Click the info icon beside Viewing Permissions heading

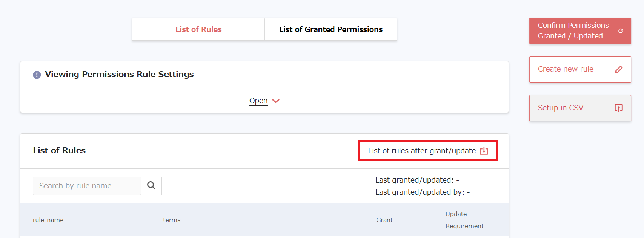pos(37,75)
